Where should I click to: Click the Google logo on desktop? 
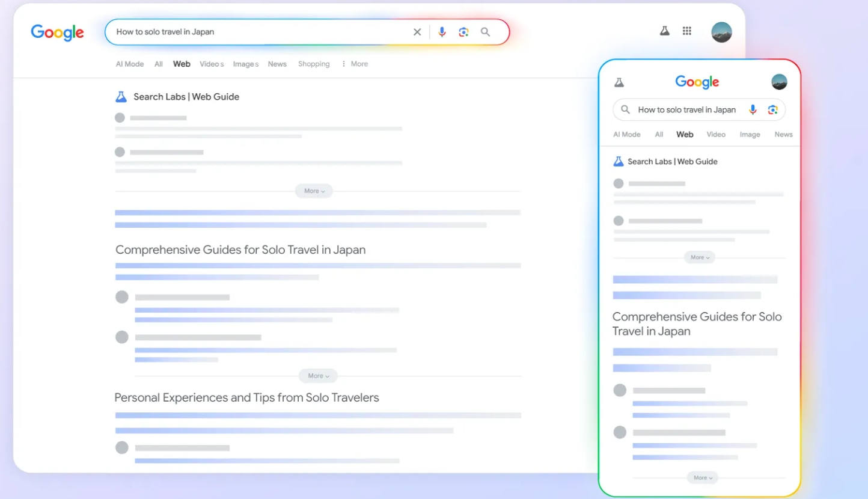(x=58, y=32)
